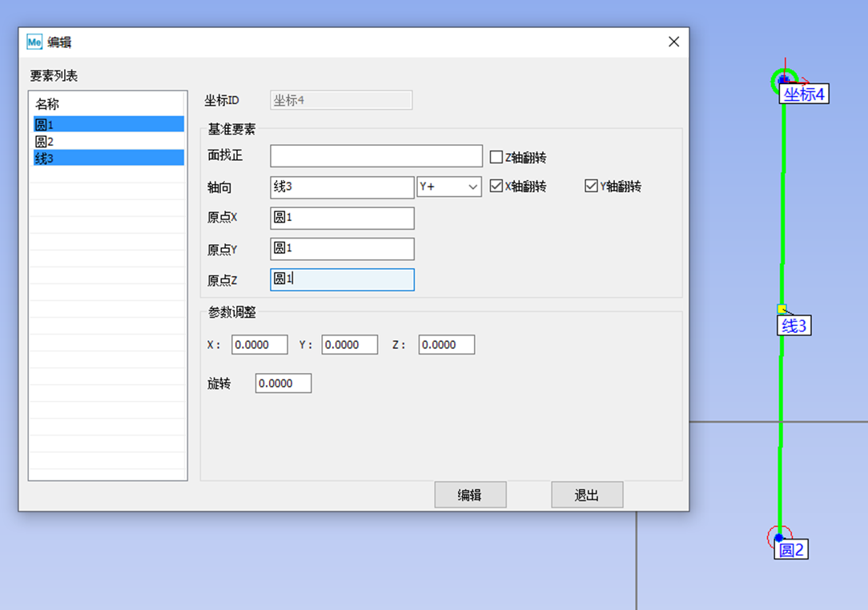
Task: Click the 原点Z field being edited
Action: [342, 279]
